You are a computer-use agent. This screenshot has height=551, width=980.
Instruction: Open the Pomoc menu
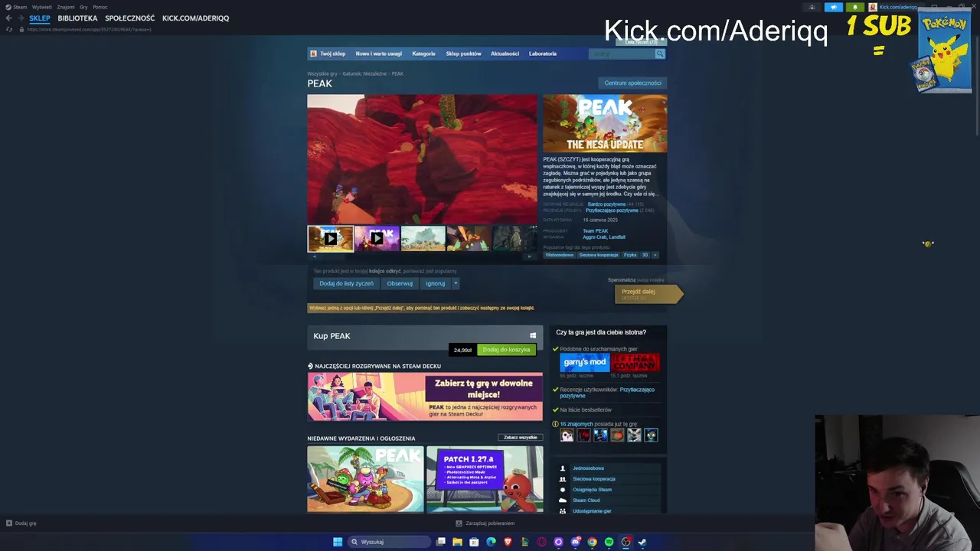pos(100,7)
